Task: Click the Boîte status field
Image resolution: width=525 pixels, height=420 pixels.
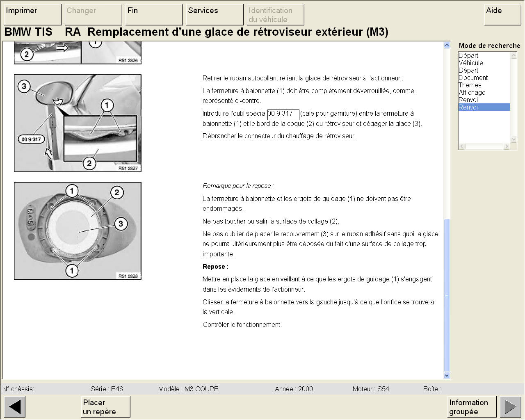Action: point(432,389)
